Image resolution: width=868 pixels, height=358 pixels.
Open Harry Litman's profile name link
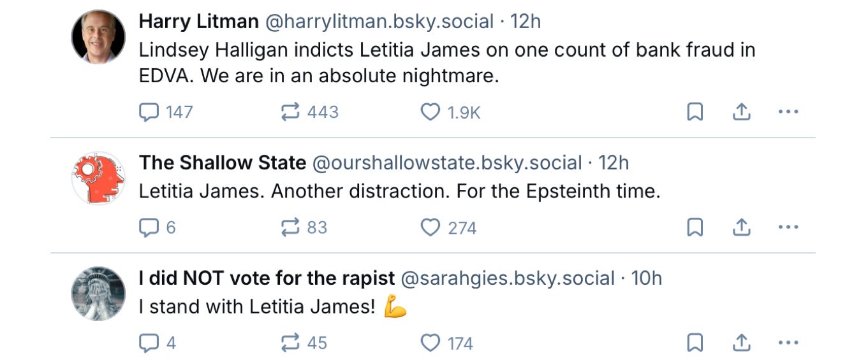click(198, 22)
